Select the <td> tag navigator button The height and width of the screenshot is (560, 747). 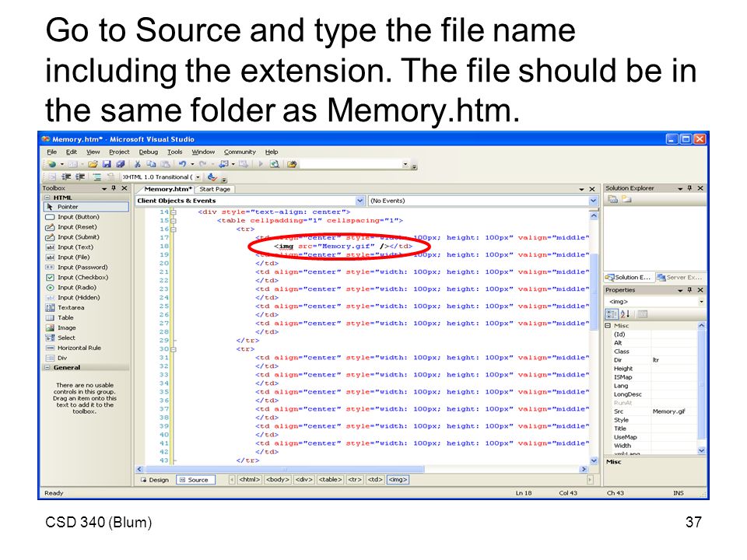click(374, 480)
